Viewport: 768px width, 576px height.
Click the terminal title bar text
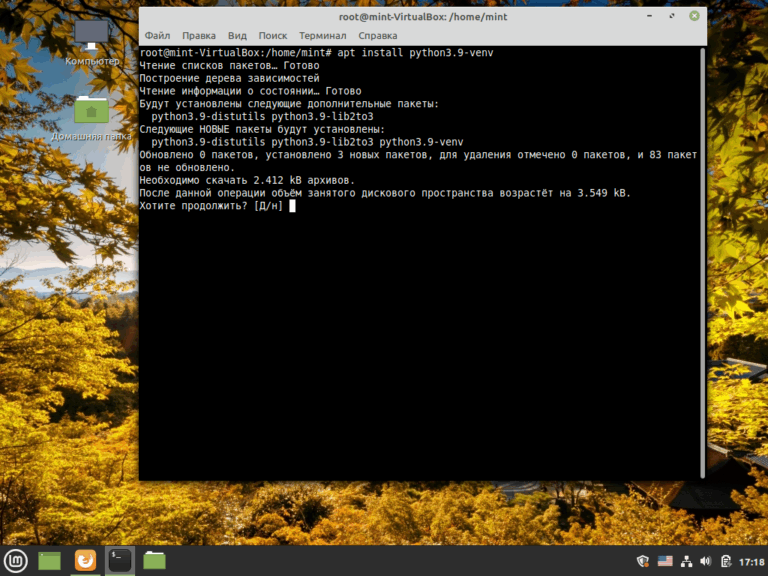[x=423, y=17]
